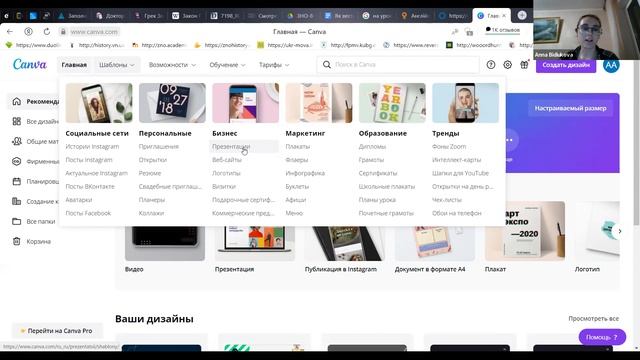Click the Поиск в Canva search field
The image size is (640, 360).
tap(398, 64)
